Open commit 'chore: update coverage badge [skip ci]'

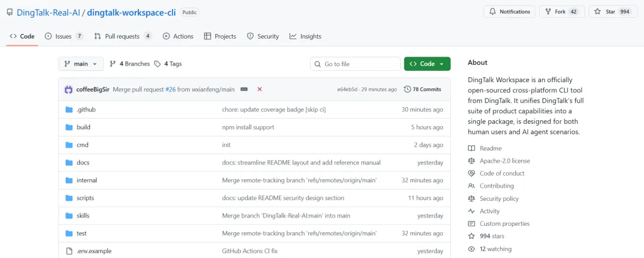(x=274, y=110)
